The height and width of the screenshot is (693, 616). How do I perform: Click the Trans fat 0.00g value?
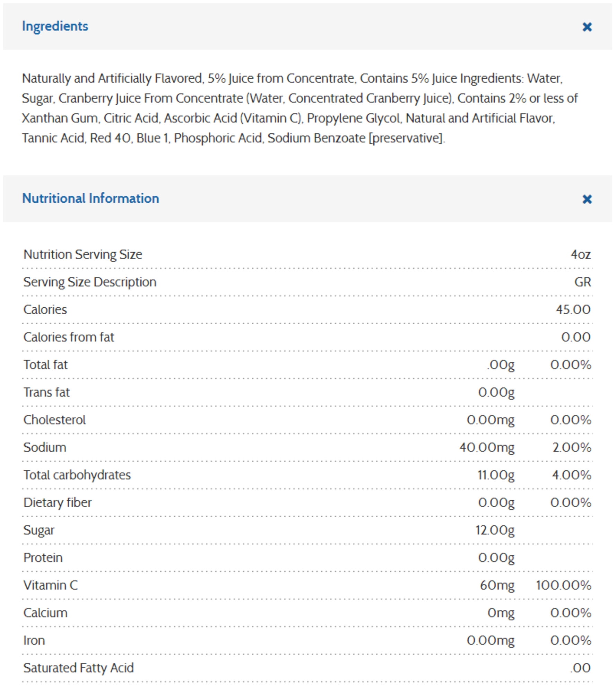coord(496,392)
